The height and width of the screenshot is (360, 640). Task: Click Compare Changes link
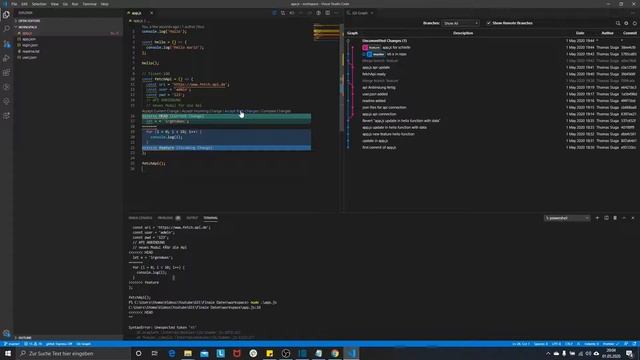276,111
